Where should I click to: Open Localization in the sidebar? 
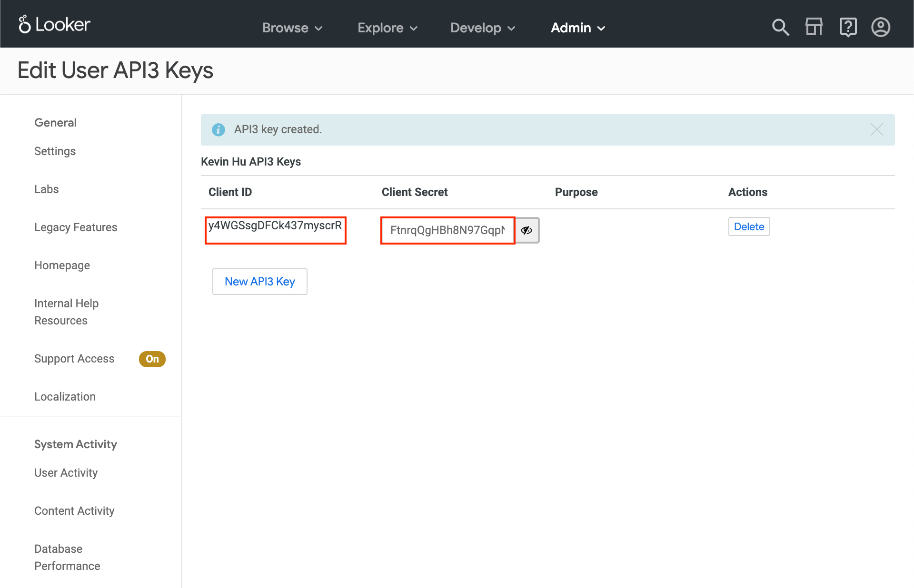(65, 397)
